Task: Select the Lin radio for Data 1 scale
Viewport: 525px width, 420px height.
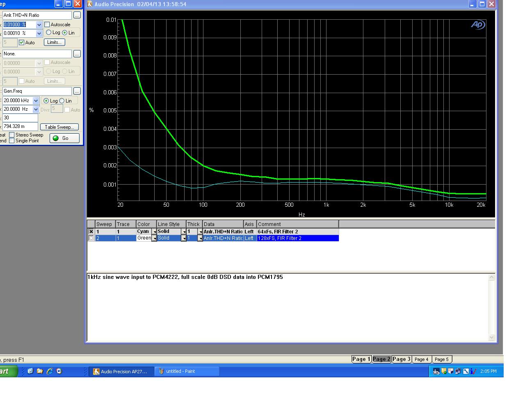Action: point(64,32)
